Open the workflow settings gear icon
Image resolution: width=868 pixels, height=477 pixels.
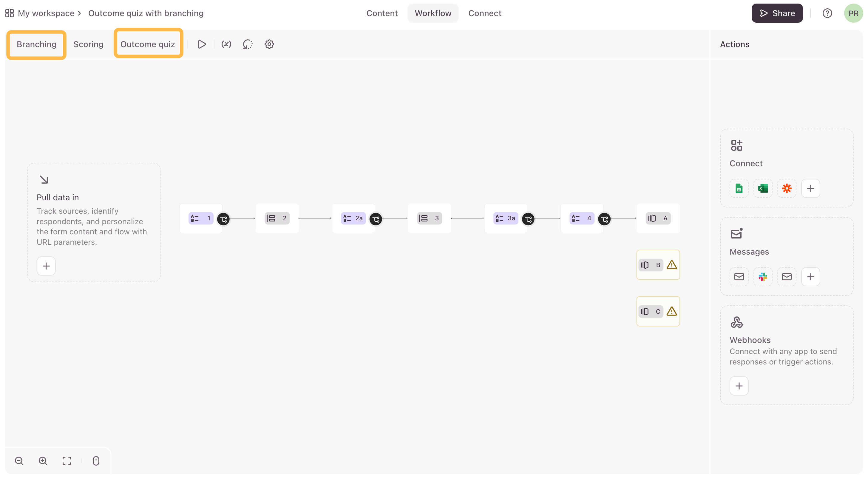[x=269, y=44]
